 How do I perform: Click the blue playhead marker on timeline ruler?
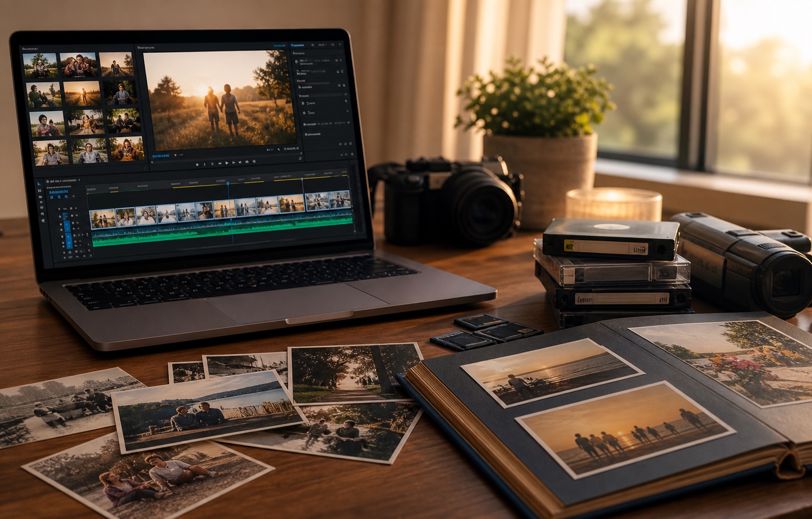click(x=228, y=183)
